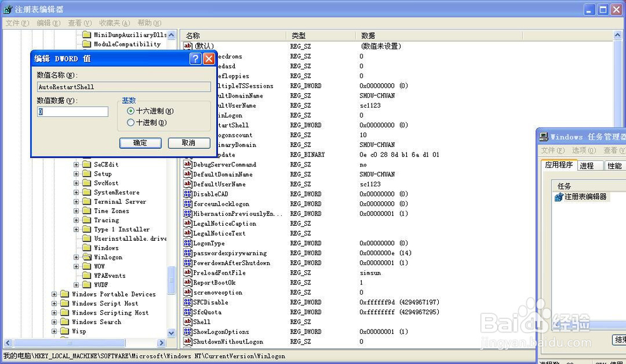Viewport: 626px width, 364px height.
Task: Click tree pane scroll-down arrow
Action: (x=172, y=333)
